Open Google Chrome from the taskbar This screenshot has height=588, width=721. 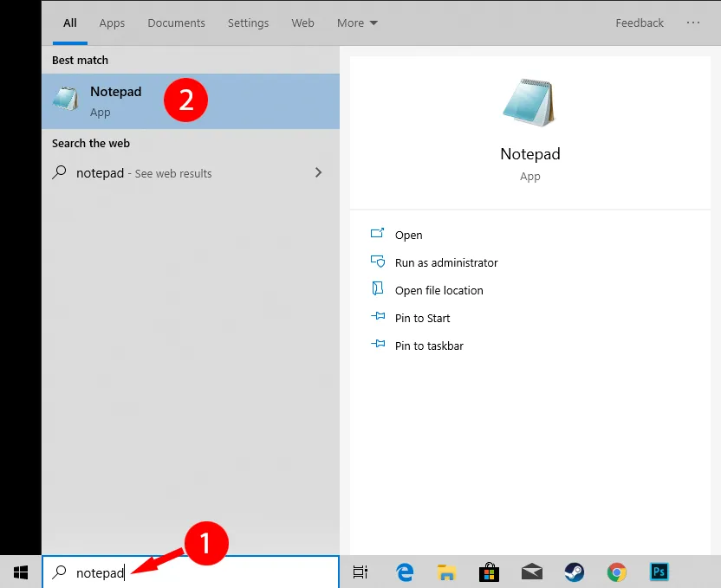click(x=616, y=572)
